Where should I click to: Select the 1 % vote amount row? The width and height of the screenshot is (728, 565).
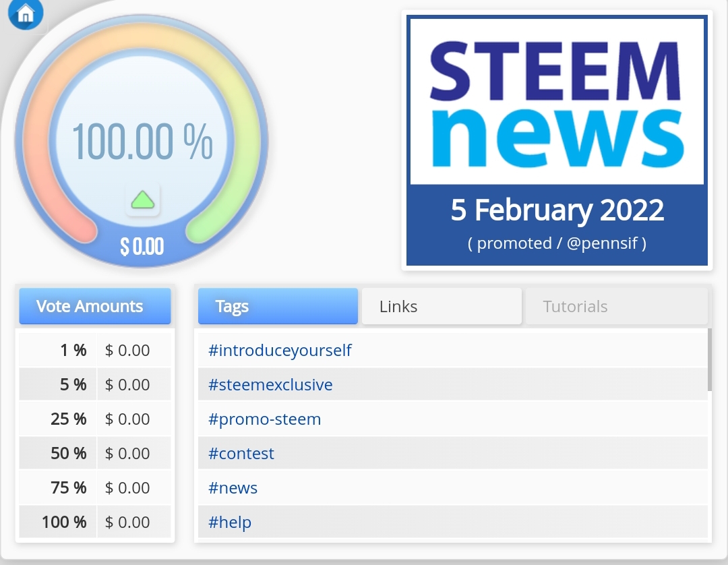point(95,350)
